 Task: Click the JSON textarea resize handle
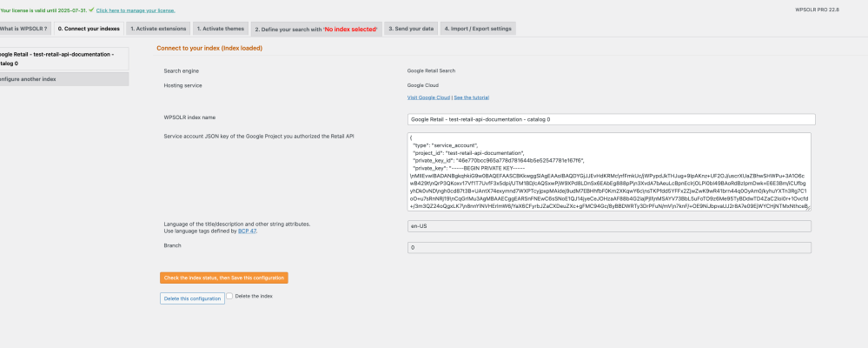point(808,208)
